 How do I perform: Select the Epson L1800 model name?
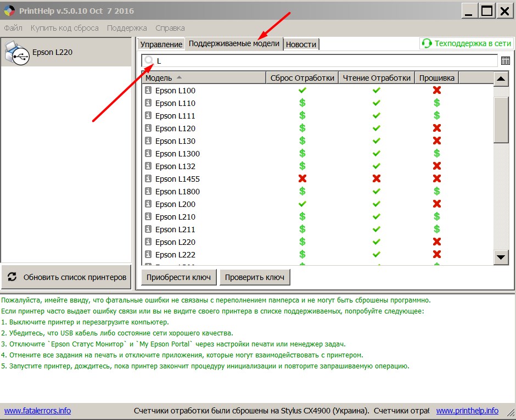[x=177, y=192]
